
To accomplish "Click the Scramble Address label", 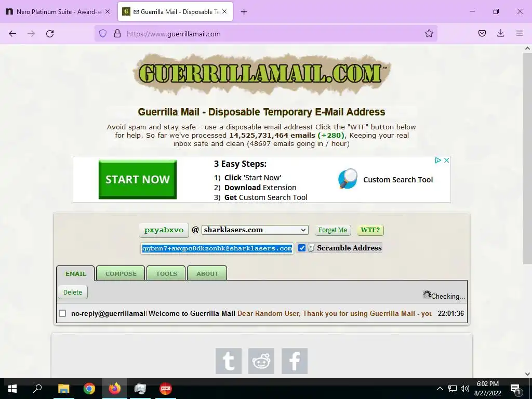I will tap(349, 248).
